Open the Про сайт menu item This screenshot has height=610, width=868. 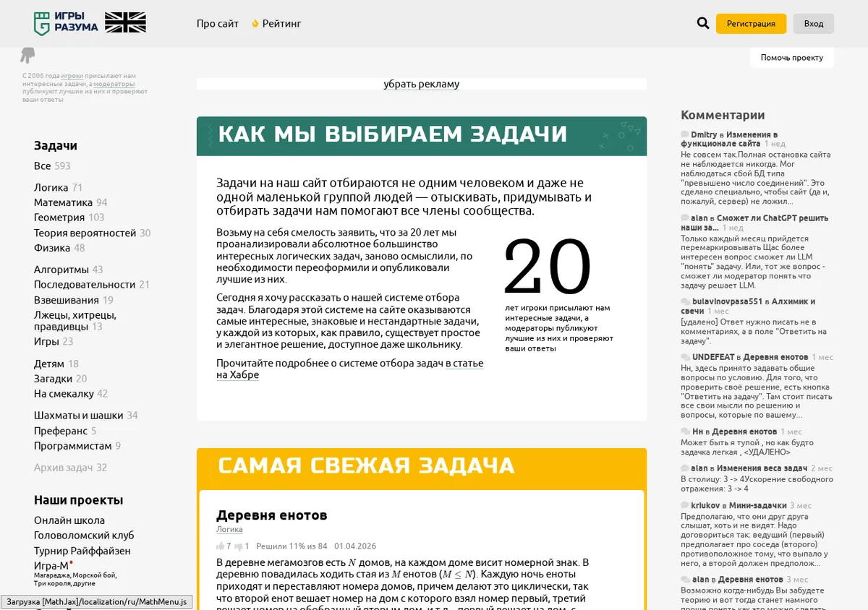point(218,24)
